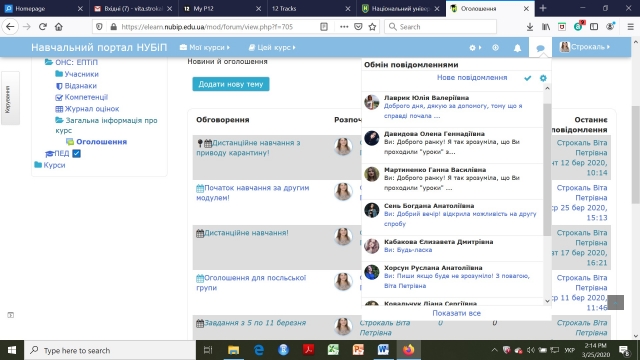Click the page vertical scrollbar thumb
The height and width of the screenshot is (360, 640).
(x=636, y=155)
